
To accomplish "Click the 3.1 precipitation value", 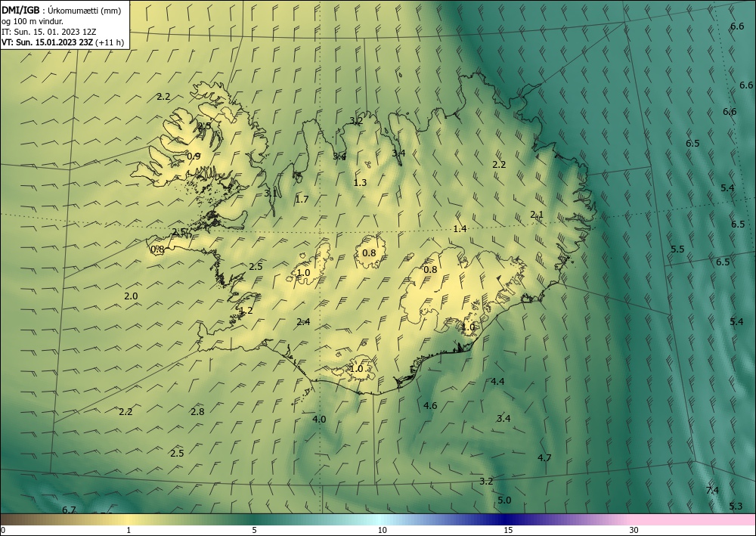I will 271,194.
